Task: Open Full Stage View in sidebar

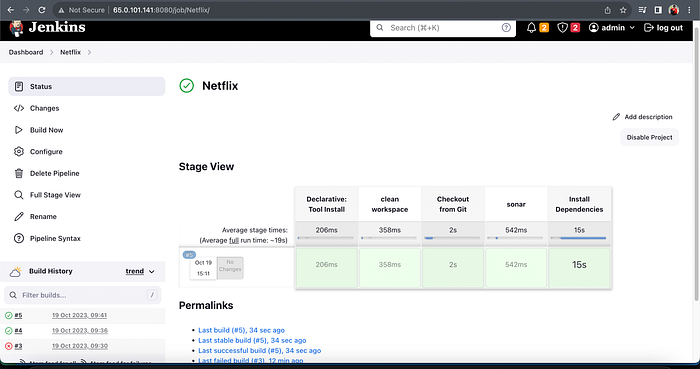Action: click(x=87, y=195)
